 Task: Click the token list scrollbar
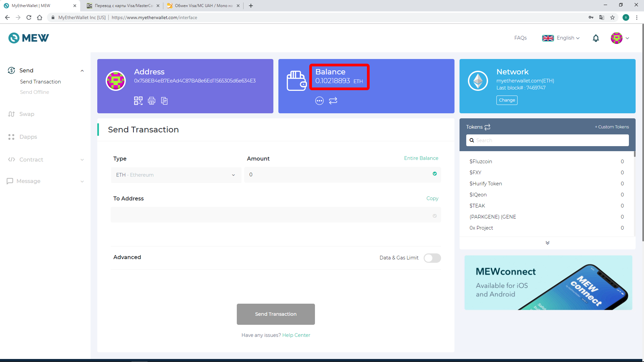click(x=635, y=154)
